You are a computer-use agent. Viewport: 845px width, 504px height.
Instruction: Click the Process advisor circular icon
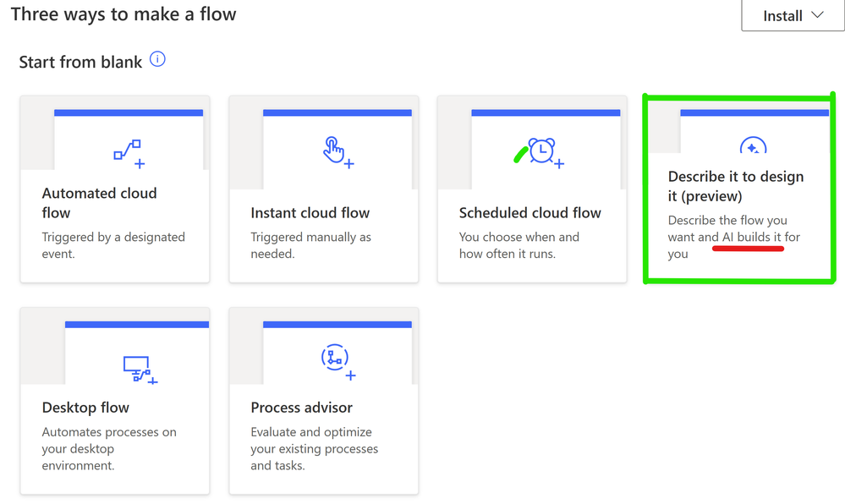(337, 362)
